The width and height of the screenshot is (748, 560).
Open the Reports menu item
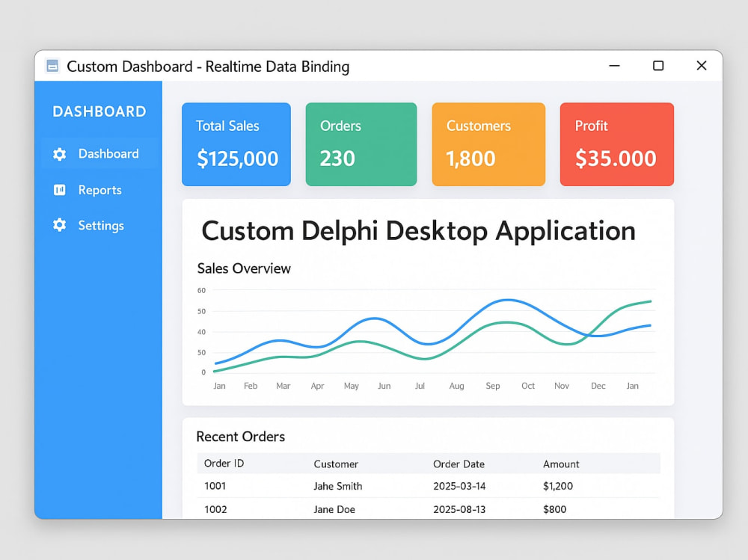[99, 190]
